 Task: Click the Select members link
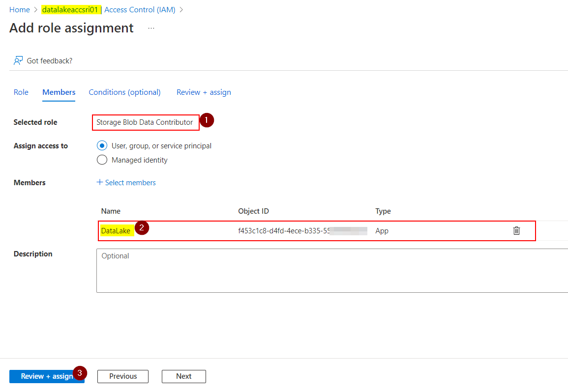click(x=130, y=182)
